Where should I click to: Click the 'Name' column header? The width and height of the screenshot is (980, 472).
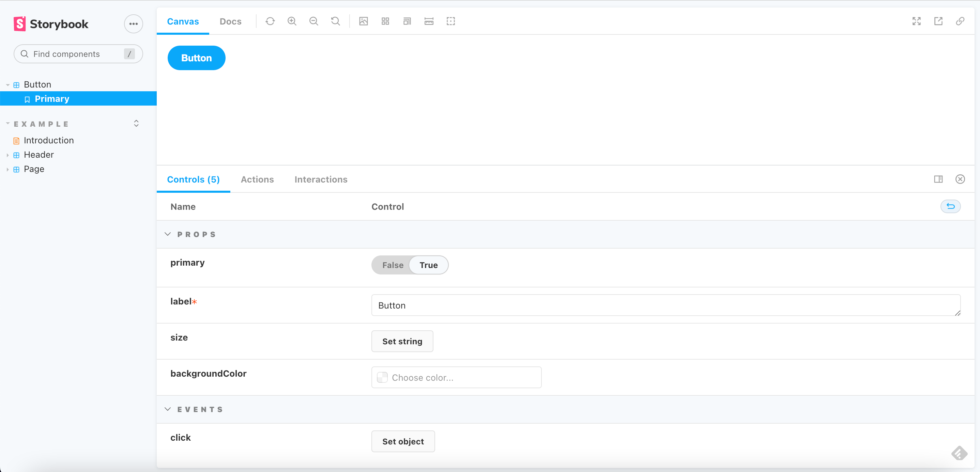(x=183, y=207)
